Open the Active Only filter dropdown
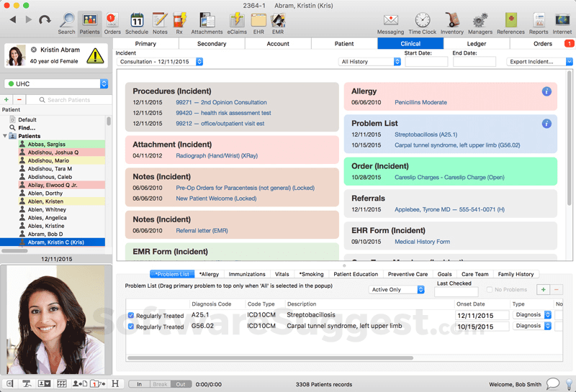This screenshot has height=392, width=576. [x=397, y=290]
